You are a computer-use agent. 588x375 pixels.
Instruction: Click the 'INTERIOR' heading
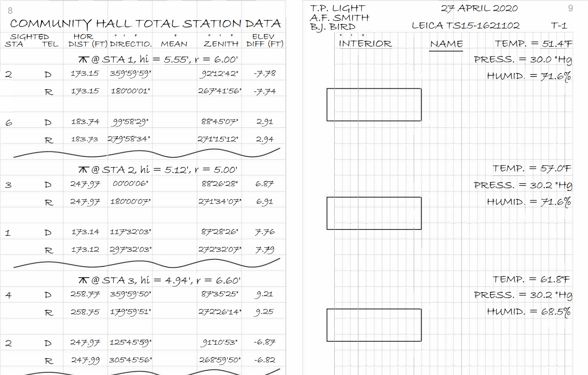pos(365,44)
